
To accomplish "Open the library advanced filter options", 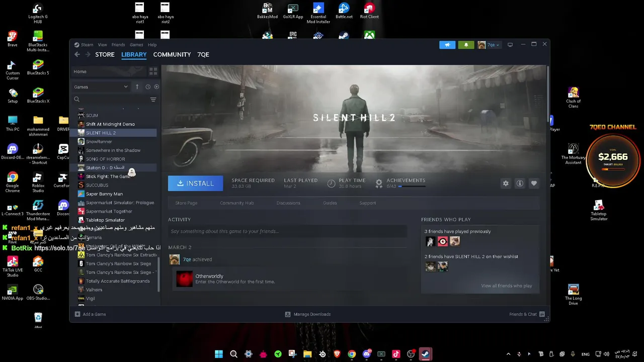I will coord(153,100).
